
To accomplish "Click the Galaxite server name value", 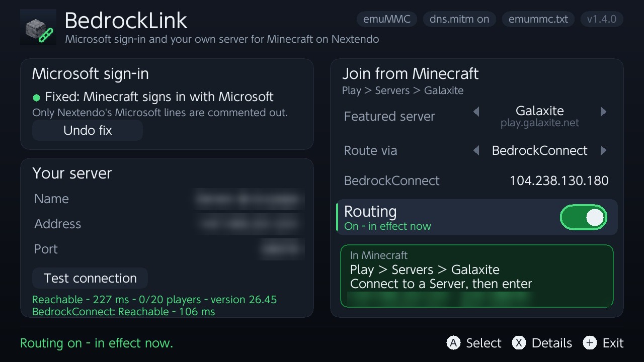I will [539, 111].
